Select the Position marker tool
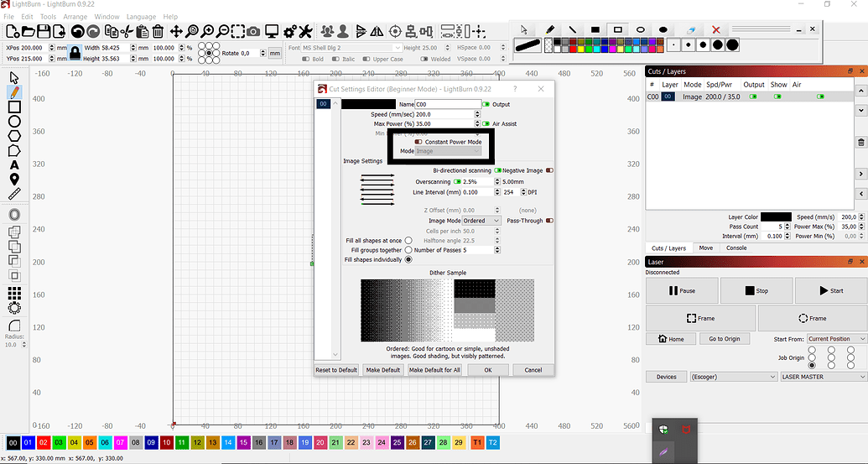 coord(14,180)
